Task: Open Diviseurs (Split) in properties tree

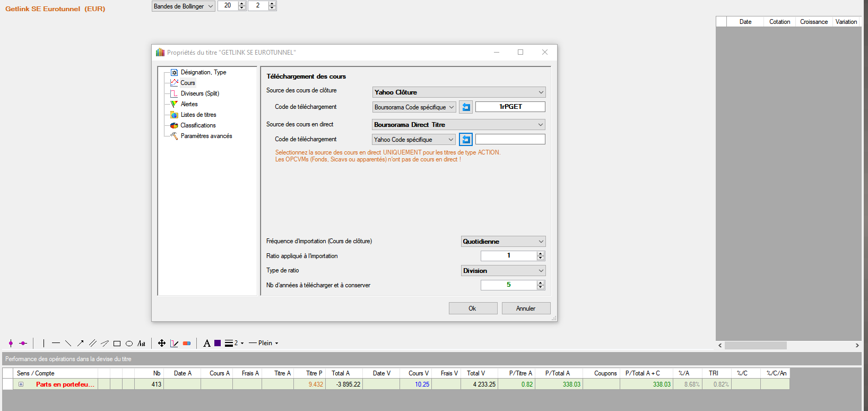Action: coord(199,93)
